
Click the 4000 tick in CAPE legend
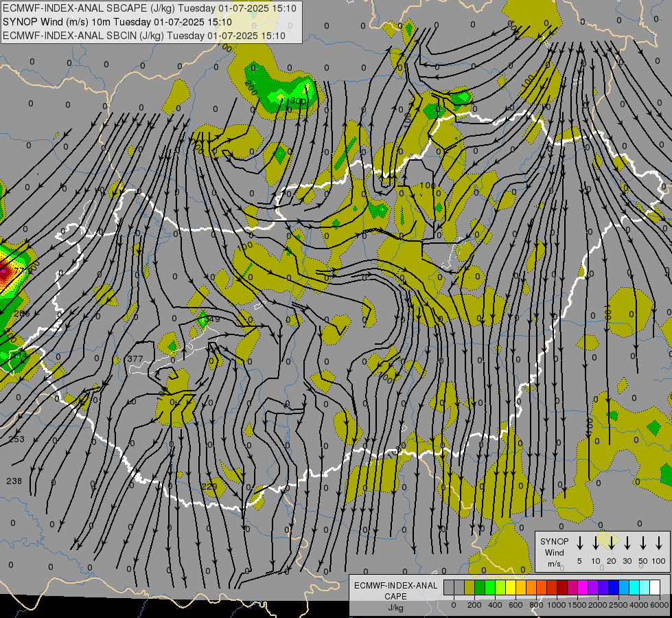(638, 605)
